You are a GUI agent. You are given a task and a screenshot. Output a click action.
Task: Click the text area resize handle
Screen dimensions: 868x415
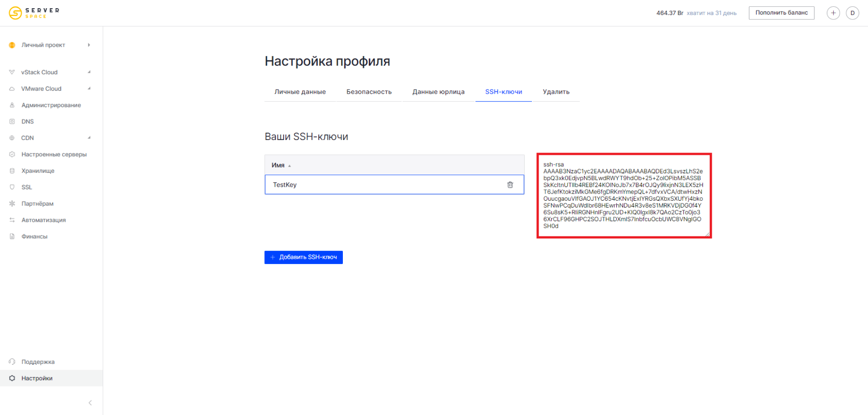click(x=707, y=234)
